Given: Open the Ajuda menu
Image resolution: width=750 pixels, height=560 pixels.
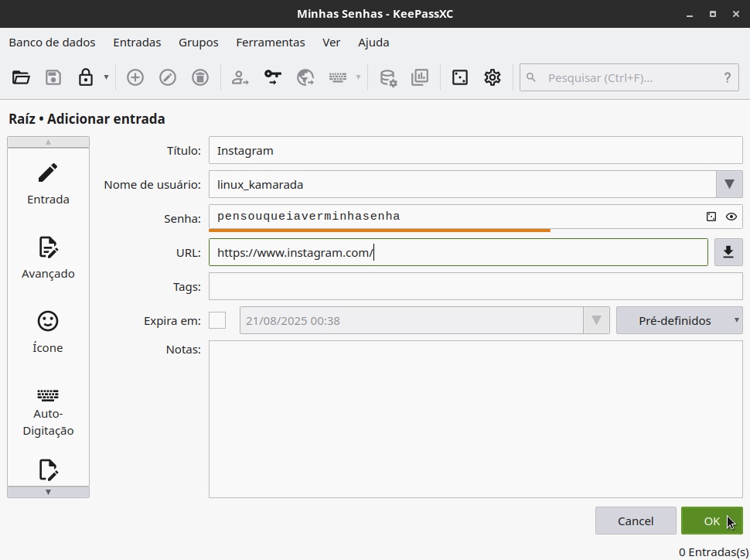Looking at the screenshot, I should (x=373, y=43).
